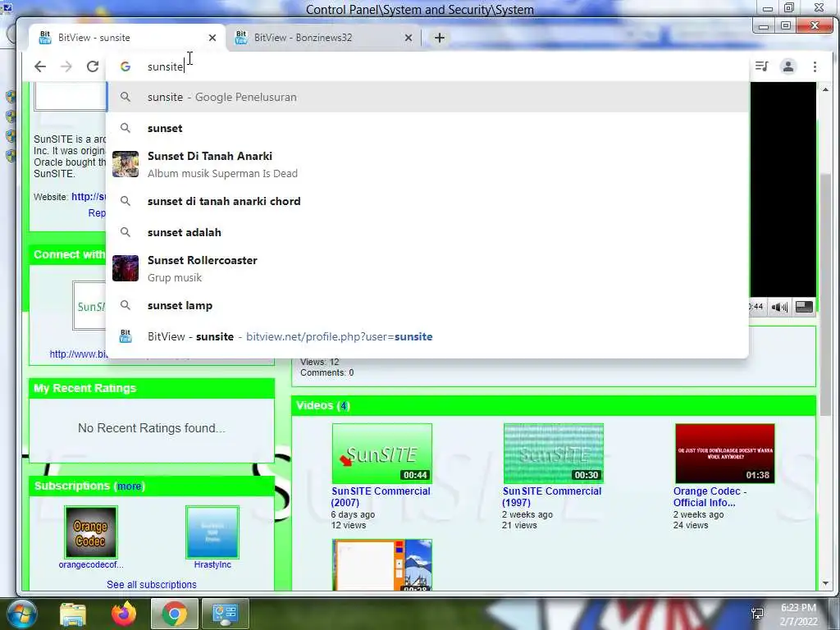840x630 pixels.
Task: Click the Google icon in address bar
Action: (126, 66)
